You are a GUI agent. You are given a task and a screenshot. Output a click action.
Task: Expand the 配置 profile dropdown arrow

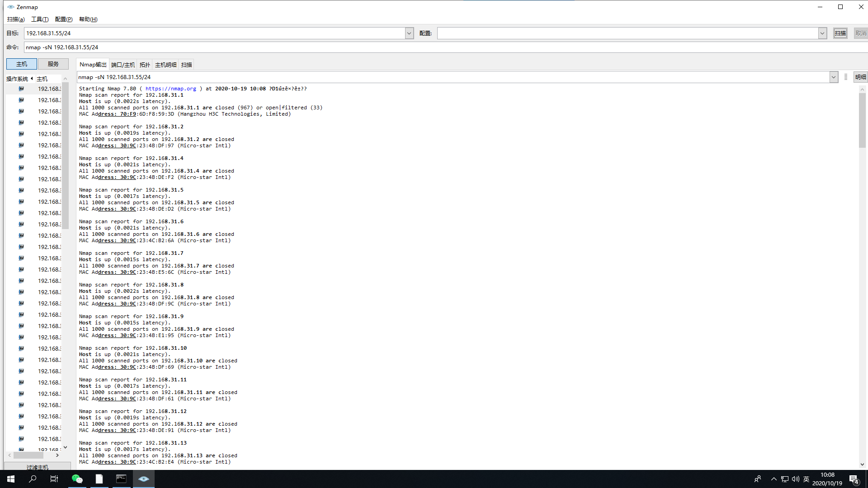coord(822,33)
